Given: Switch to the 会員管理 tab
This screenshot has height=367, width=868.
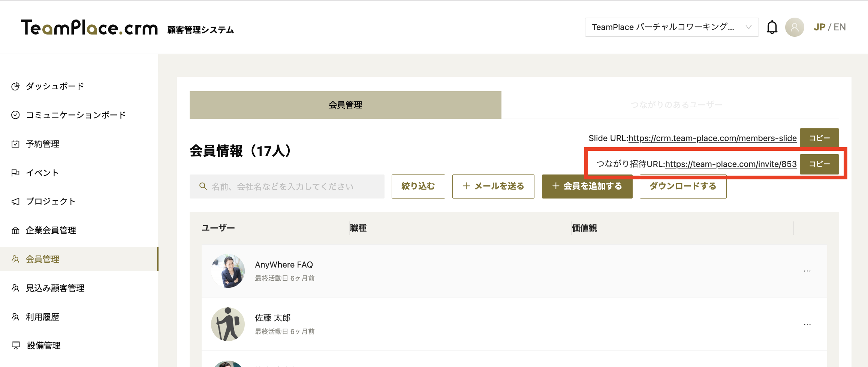Looking at the screenshot, I should point(346,105).
